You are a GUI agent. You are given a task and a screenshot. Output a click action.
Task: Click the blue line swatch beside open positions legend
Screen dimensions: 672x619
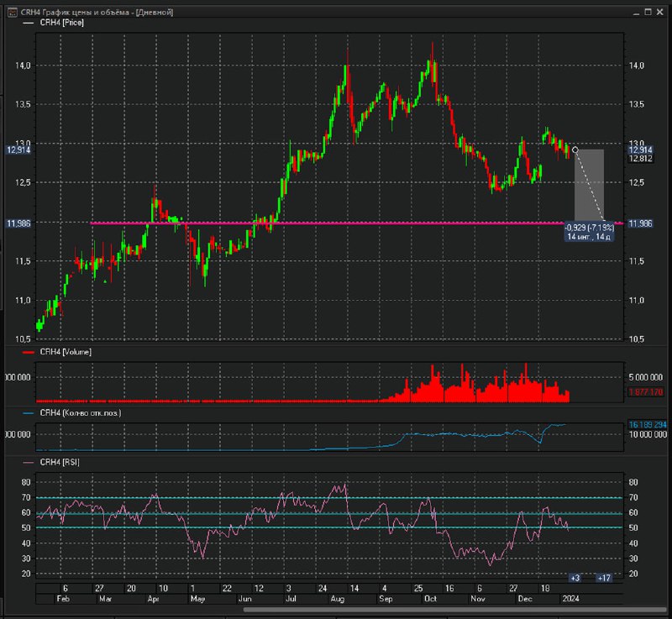[x=29, y=413]
